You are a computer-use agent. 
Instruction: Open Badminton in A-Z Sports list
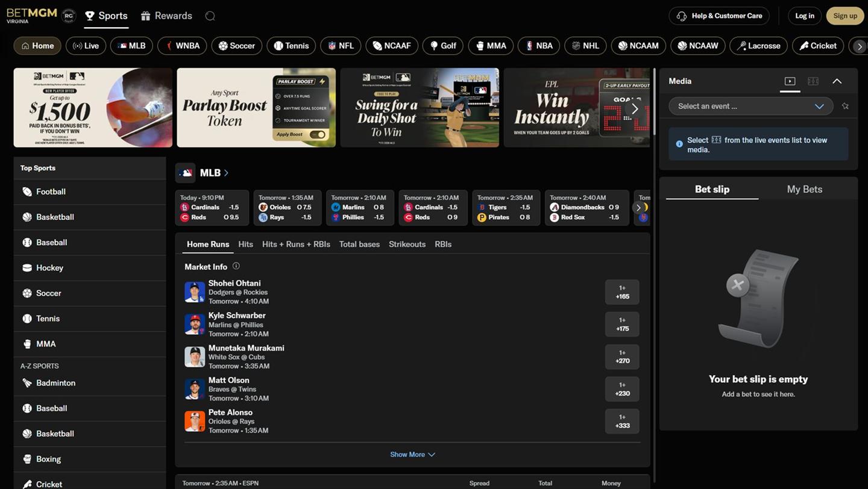(x=90, y=382)
